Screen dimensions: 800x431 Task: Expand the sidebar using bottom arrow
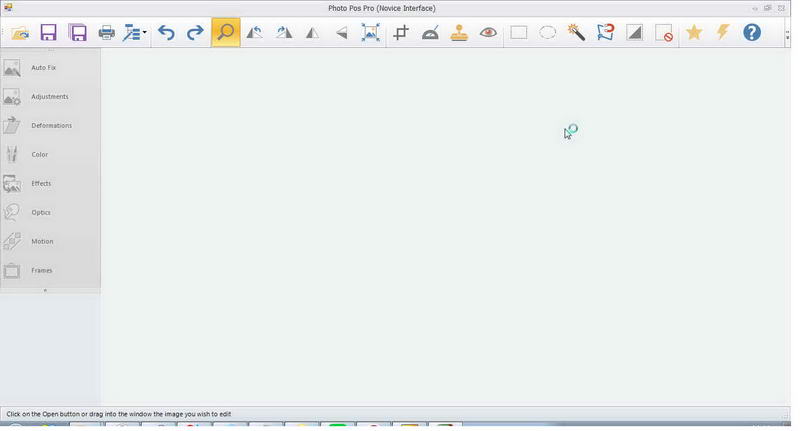click(x=45, y=290)
